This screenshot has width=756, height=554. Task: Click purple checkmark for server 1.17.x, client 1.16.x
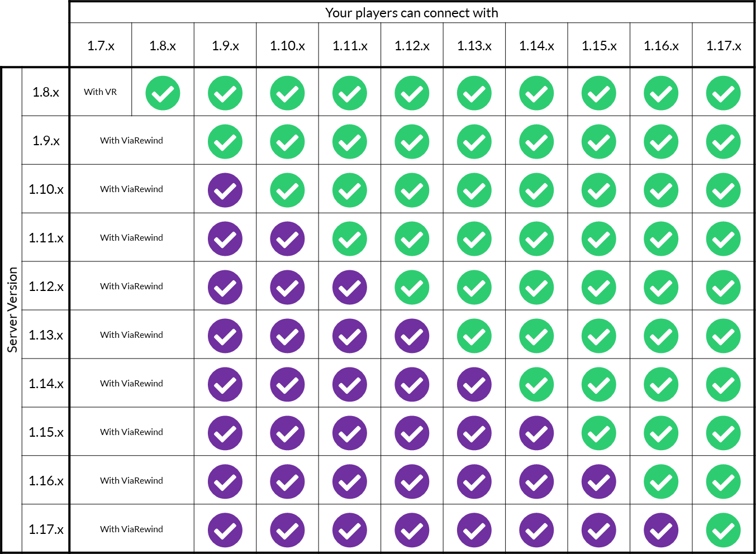(661, 531)
